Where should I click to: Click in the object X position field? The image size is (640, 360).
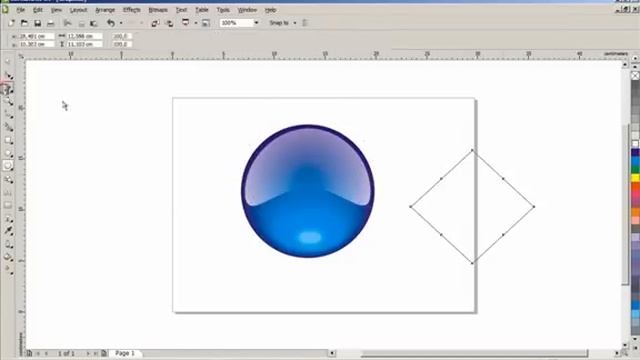(x=36, y=36)
